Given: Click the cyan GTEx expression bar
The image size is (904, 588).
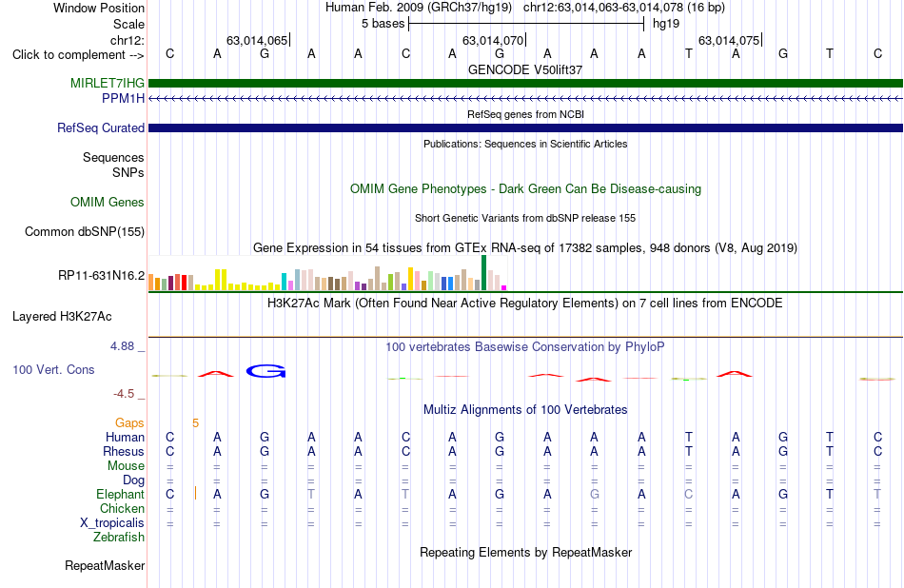Looking at the screenshot, I should [x=285, y=282].
